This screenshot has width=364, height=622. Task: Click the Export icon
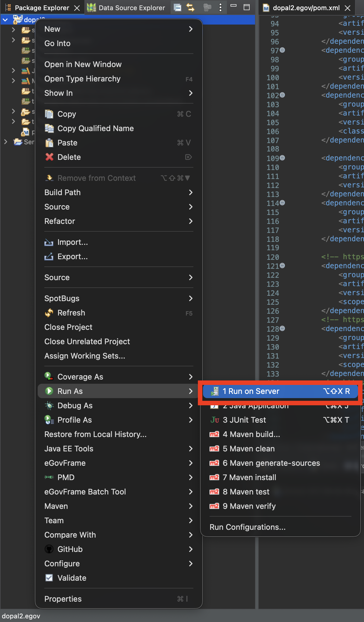point(49,257)
